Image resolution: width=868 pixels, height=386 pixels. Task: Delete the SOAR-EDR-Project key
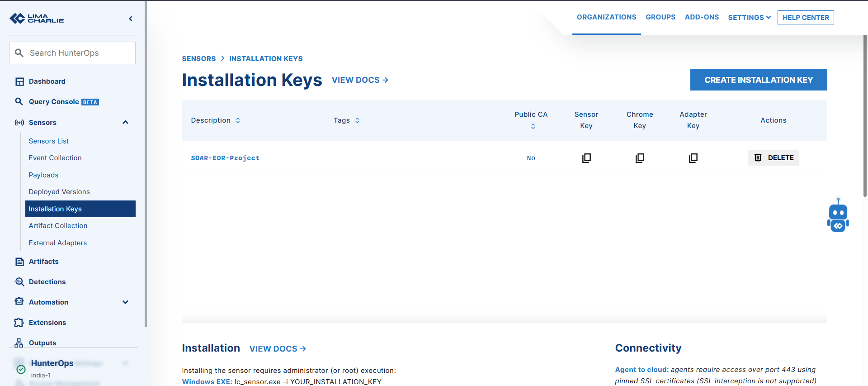click(773, 158)
